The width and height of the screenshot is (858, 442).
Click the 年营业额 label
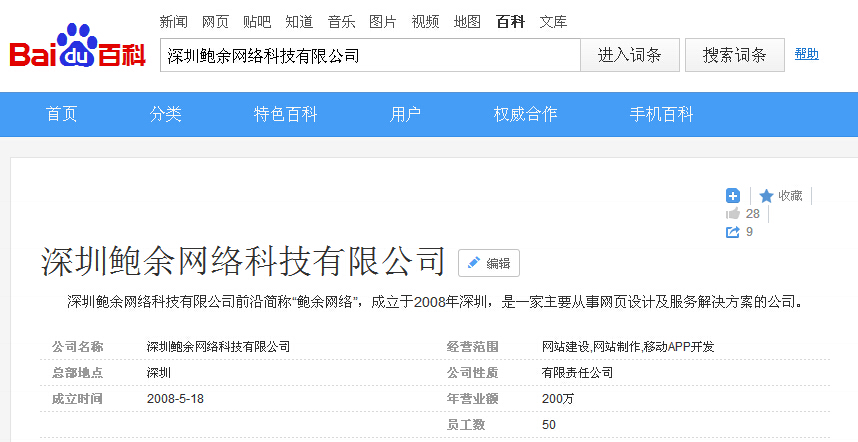point(472,399)
